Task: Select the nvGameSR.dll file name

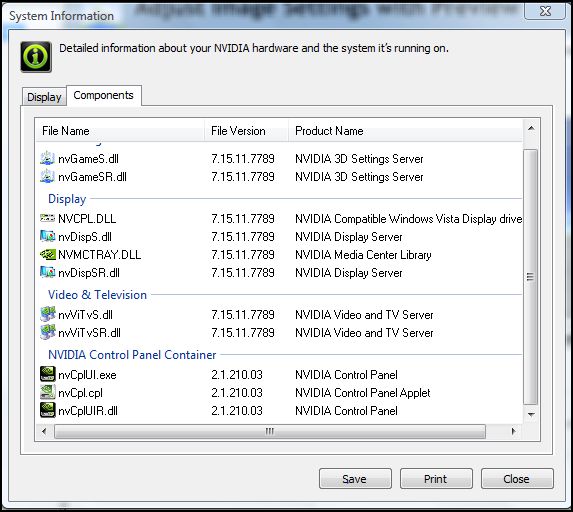Action: point(92,177)
